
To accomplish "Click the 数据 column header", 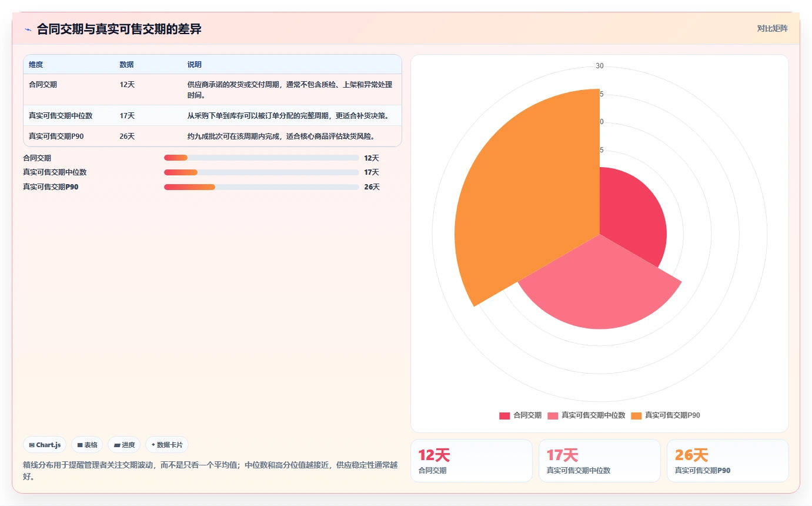I will (126, 65).
